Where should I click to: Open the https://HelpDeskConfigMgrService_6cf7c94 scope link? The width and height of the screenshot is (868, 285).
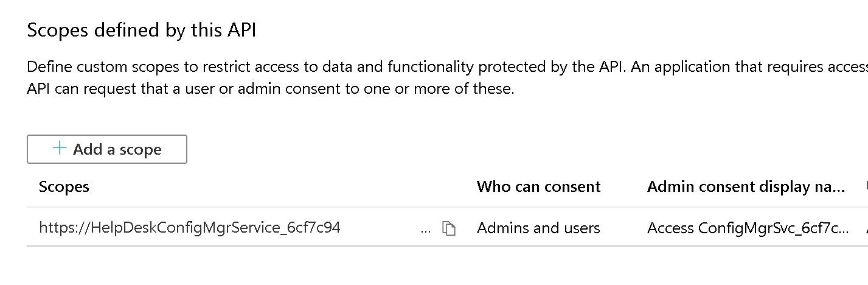point(190,228)
